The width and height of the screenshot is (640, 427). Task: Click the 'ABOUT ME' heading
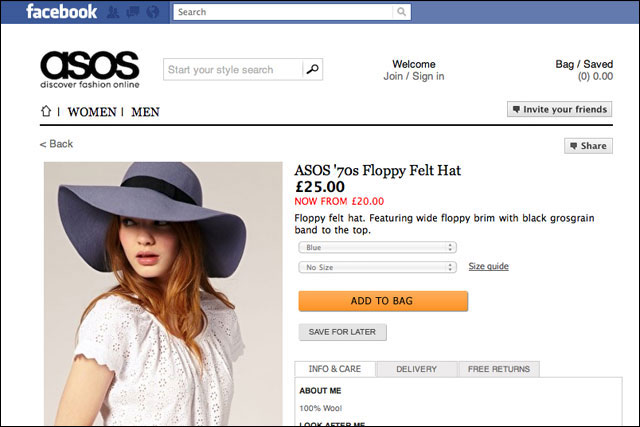(320, 391)
